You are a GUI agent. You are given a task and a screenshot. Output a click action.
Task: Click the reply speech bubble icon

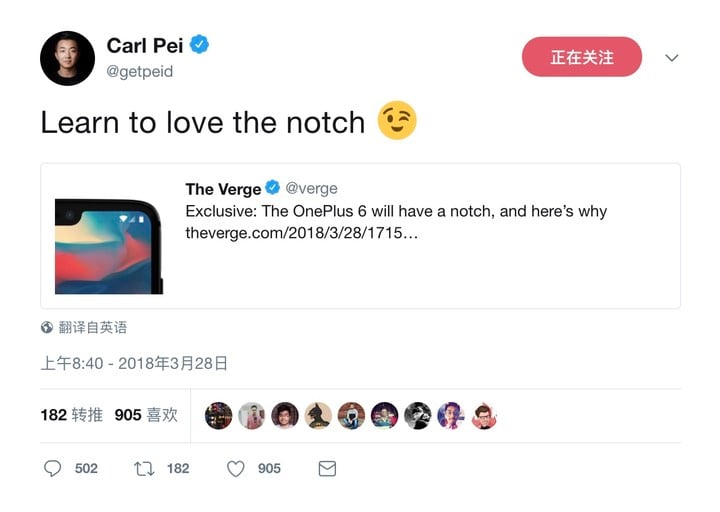click(x=52, y=468)
